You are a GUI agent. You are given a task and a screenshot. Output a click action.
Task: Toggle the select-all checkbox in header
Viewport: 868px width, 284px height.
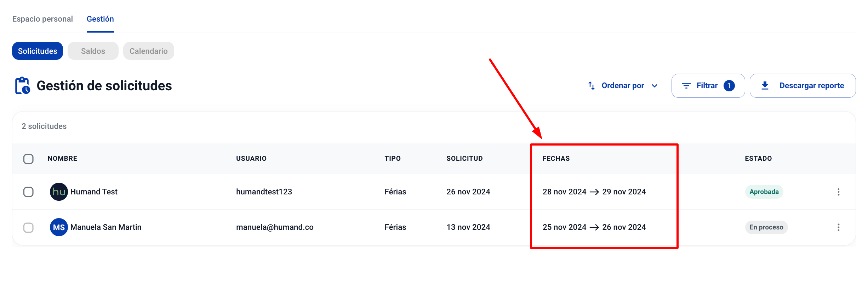tap(28, 159)
